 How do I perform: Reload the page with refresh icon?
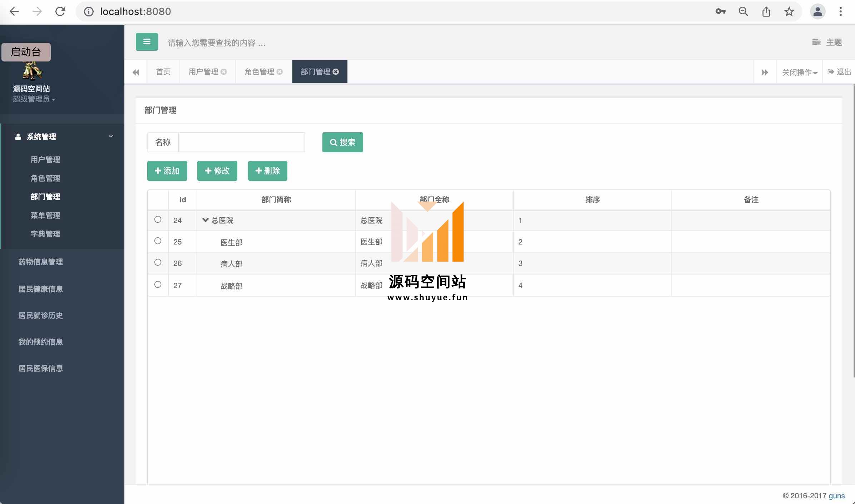click(60, 11)
